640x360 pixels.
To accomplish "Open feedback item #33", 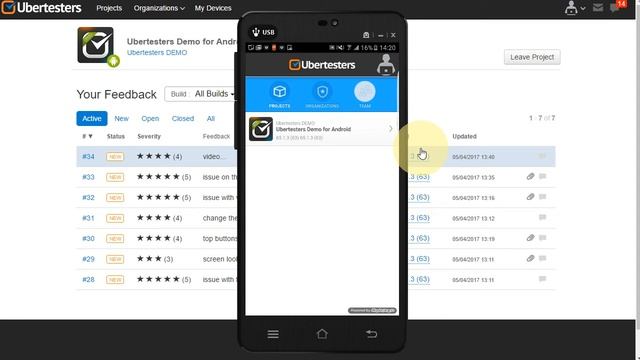I will [x=88, y=177].
